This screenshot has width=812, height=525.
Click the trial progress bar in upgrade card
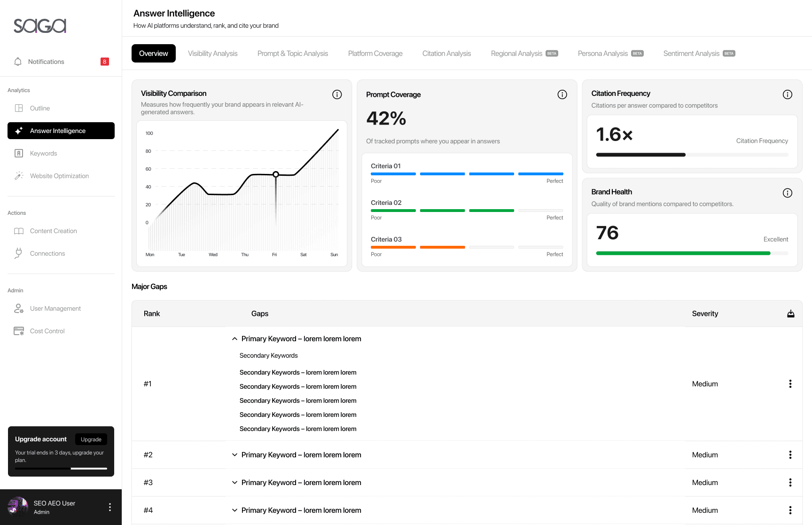(61, 469)
